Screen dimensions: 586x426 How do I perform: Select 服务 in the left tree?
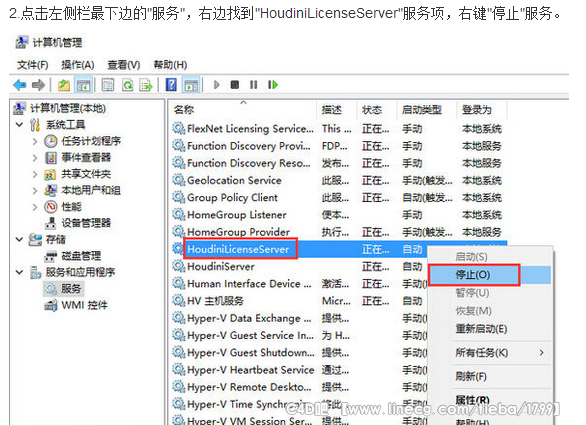[x=64, y=288]
